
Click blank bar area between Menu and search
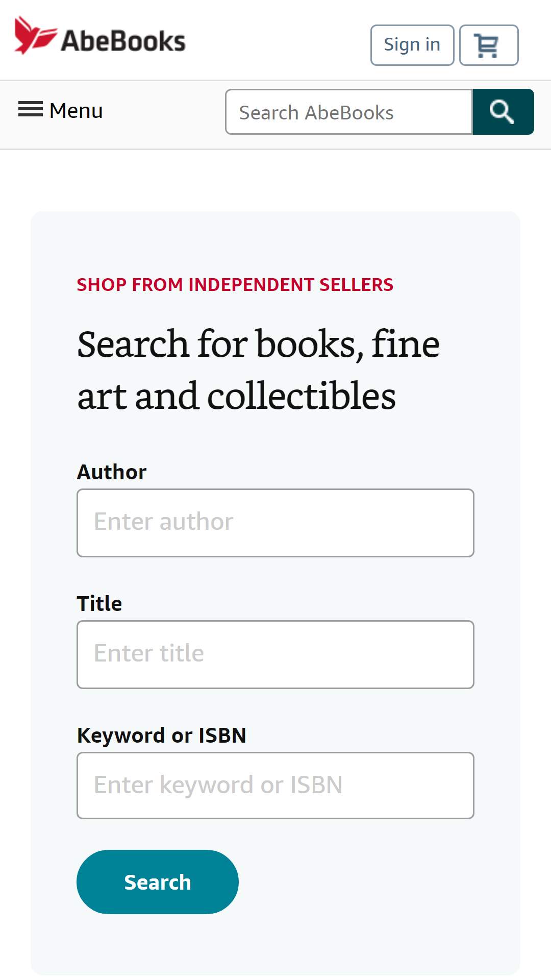point(163,114)
